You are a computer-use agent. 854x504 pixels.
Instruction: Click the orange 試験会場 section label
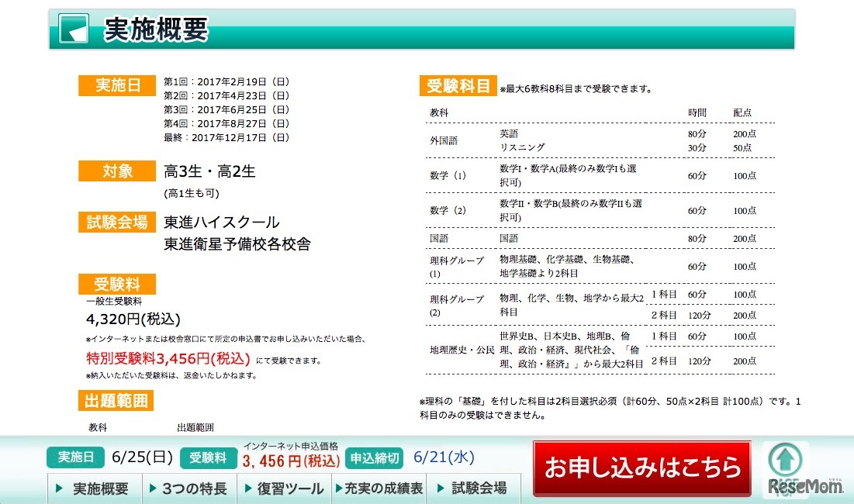pyautogui.click(x=117, y=222)
